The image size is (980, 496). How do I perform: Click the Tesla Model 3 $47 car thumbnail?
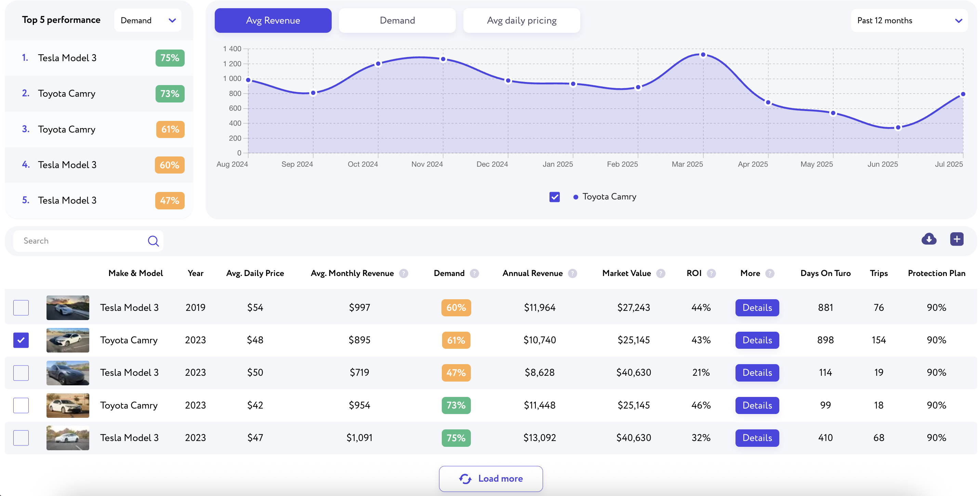coord(68,438)
